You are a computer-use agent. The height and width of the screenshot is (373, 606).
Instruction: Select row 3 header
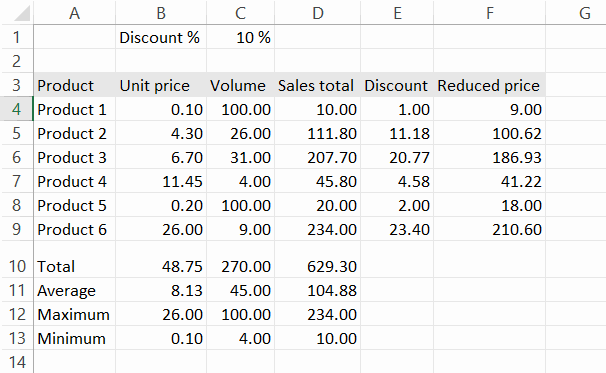pyautogui.click(x=17, y=85)
